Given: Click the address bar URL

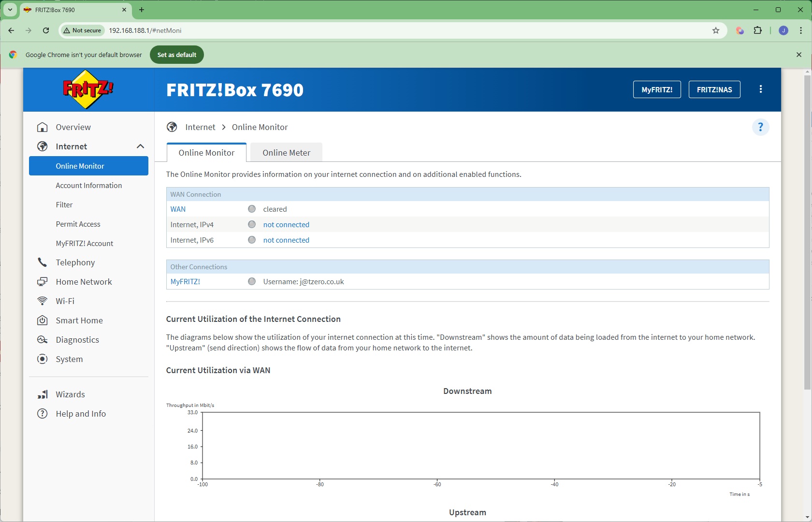Looking at the screenshot, I should [x=145, y=30].
